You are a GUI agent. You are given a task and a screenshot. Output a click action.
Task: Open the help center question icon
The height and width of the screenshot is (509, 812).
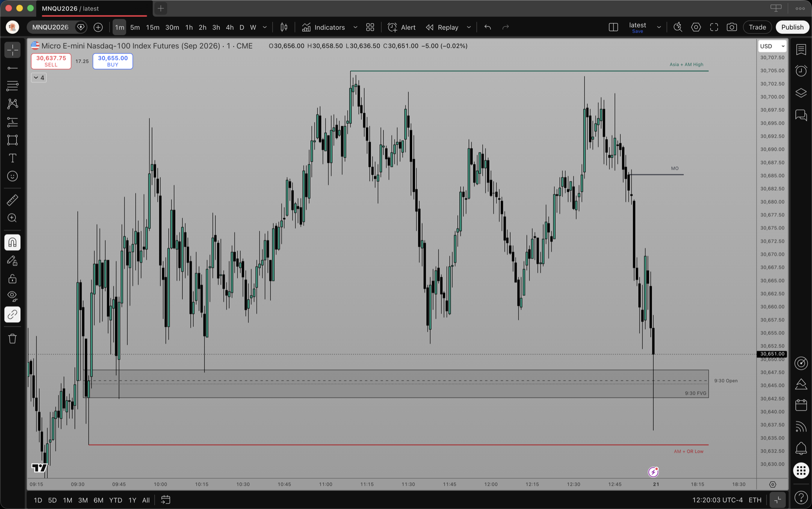point(801,498)
